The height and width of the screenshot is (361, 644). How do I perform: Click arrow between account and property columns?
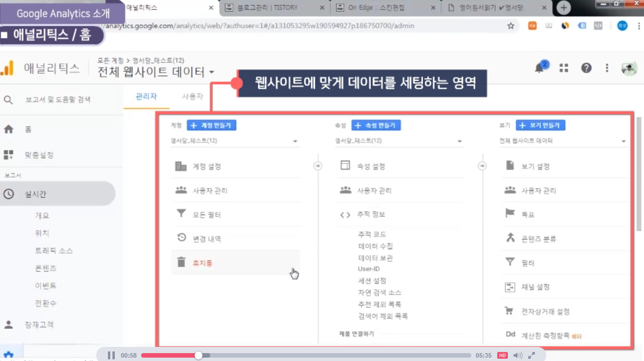tap(317, 166)
